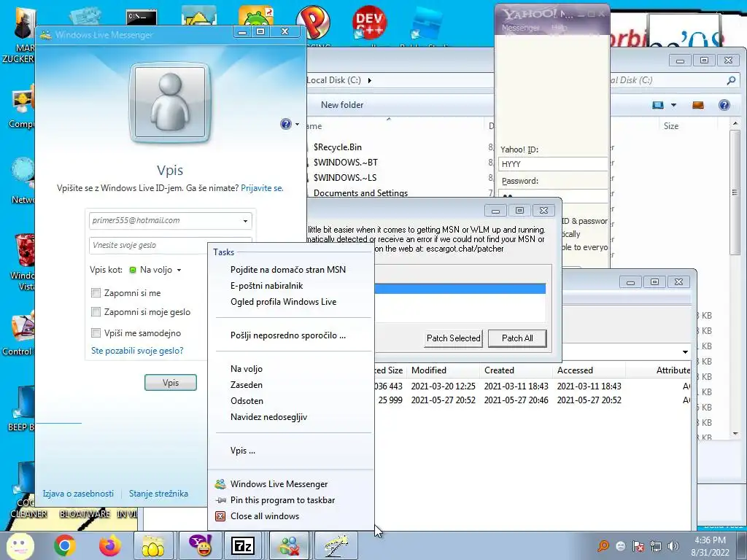Screen dimensions: 747x560
Task: Click the Vpis sign-in button
Action: pyautogui.click(x=171, y=383)
